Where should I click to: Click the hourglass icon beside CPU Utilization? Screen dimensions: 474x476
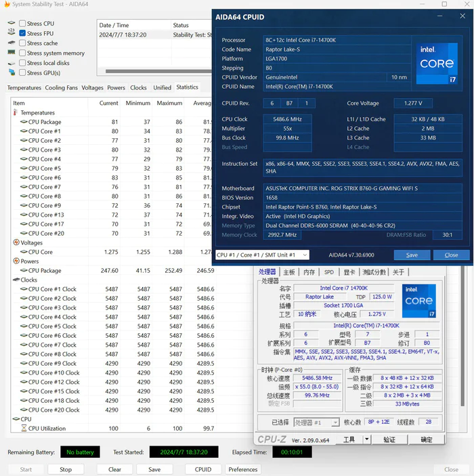(24, 428)
